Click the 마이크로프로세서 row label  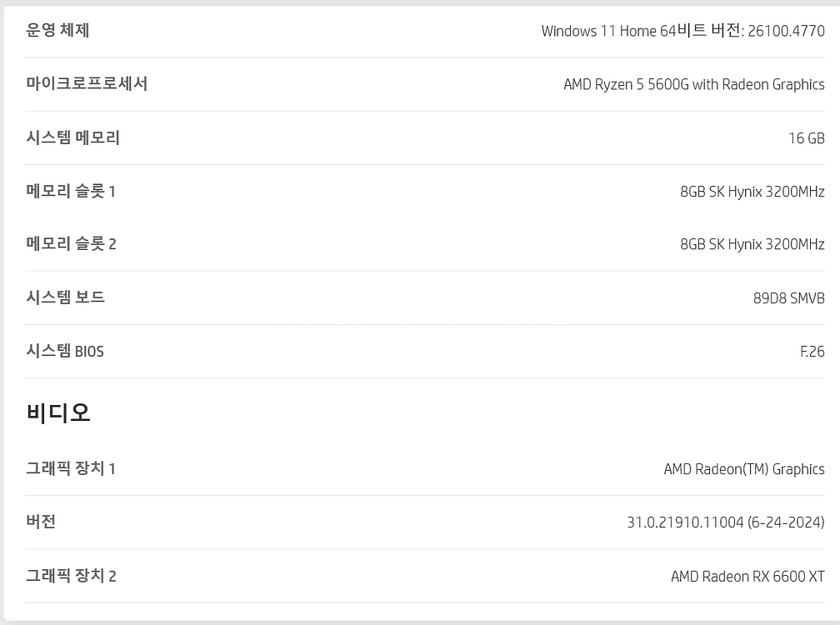87,83
